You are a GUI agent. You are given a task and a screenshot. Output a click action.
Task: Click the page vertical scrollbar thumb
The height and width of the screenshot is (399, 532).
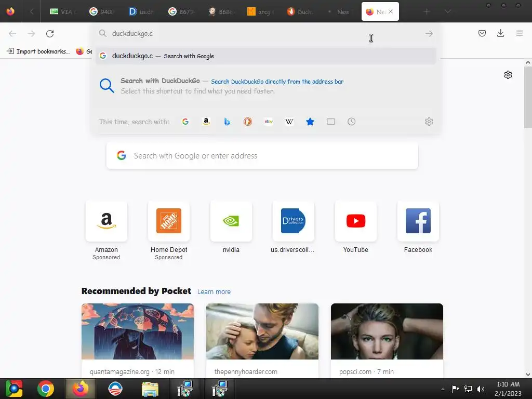click(528, 97)
